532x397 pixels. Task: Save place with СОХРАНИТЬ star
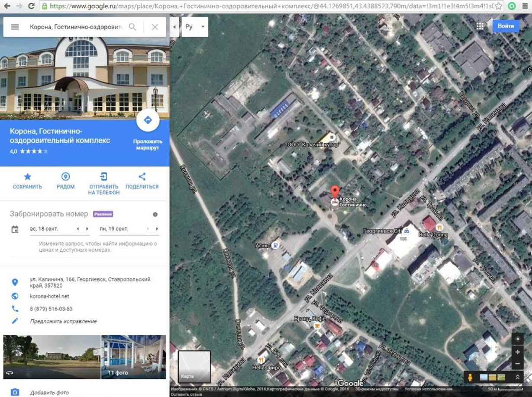[x=27, y=181]
